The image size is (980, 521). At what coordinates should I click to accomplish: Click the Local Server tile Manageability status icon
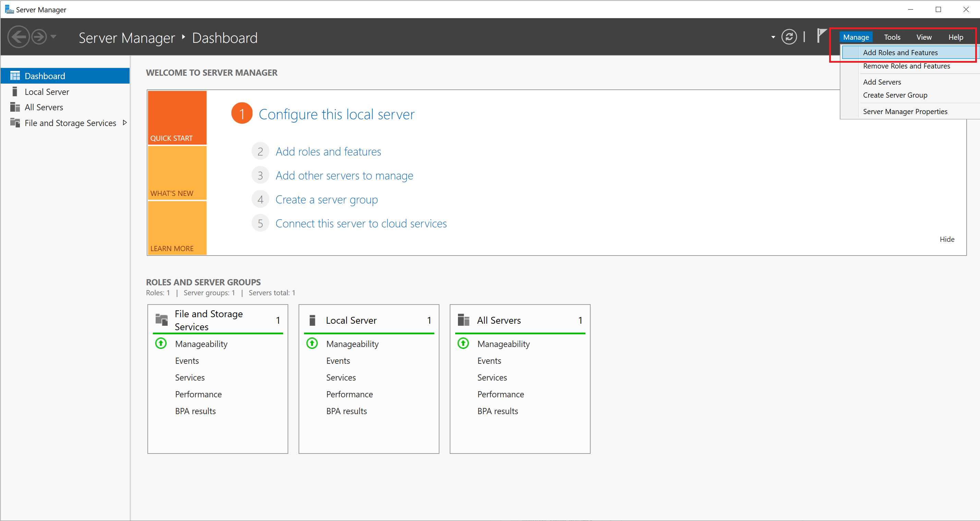click(312, 344)
